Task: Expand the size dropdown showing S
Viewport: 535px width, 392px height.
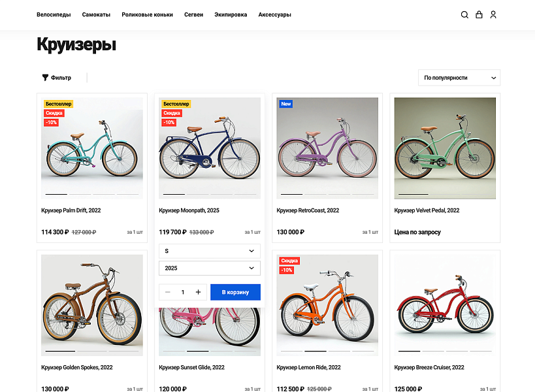Action: pyautogui.click(x=209, y=251)
